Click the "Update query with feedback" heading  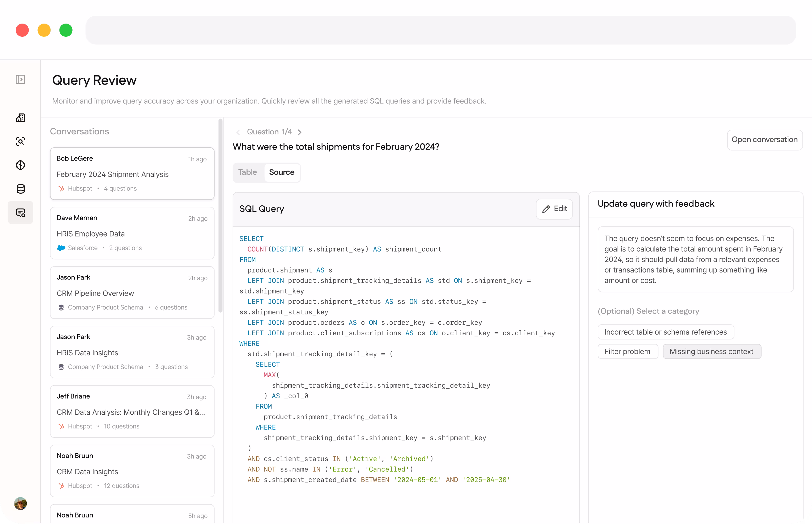pos(656,204)
